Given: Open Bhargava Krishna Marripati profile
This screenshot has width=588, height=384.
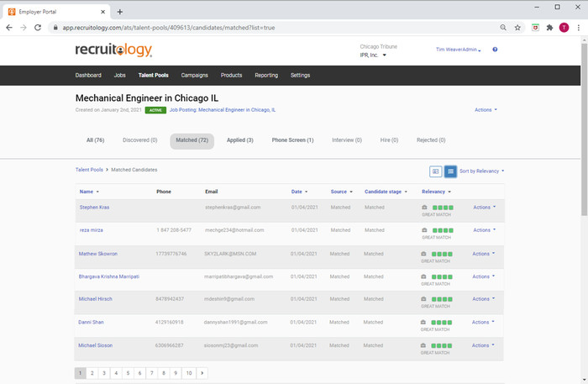Looking at the screenshot, I should tap(109, 276).
